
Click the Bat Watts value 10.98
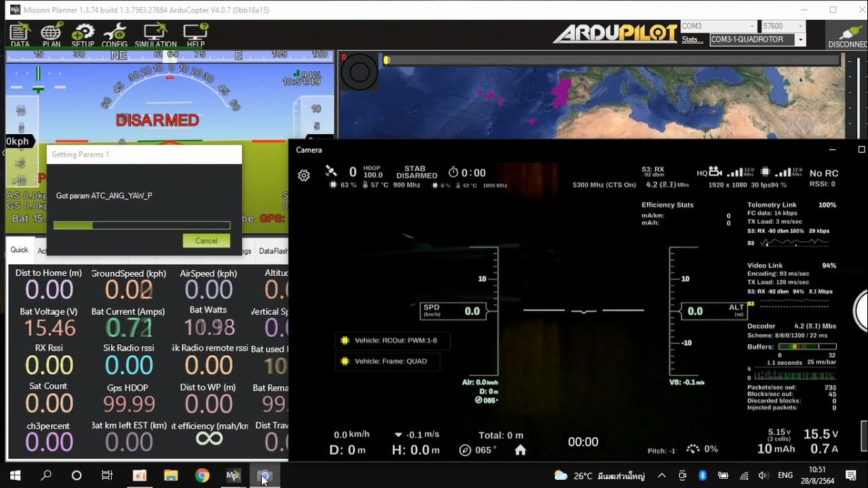pos(209,327)
